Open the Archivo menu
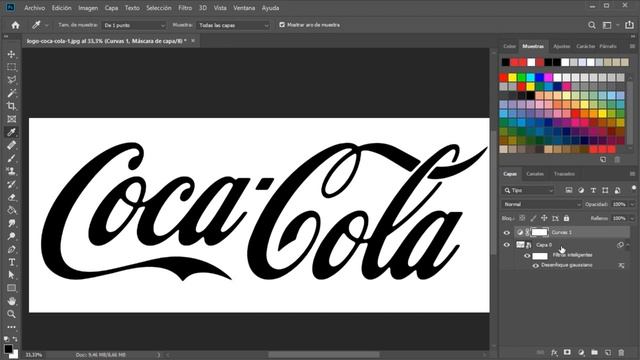The width and height of the screenshot is (640, 360). click(34, 8)
